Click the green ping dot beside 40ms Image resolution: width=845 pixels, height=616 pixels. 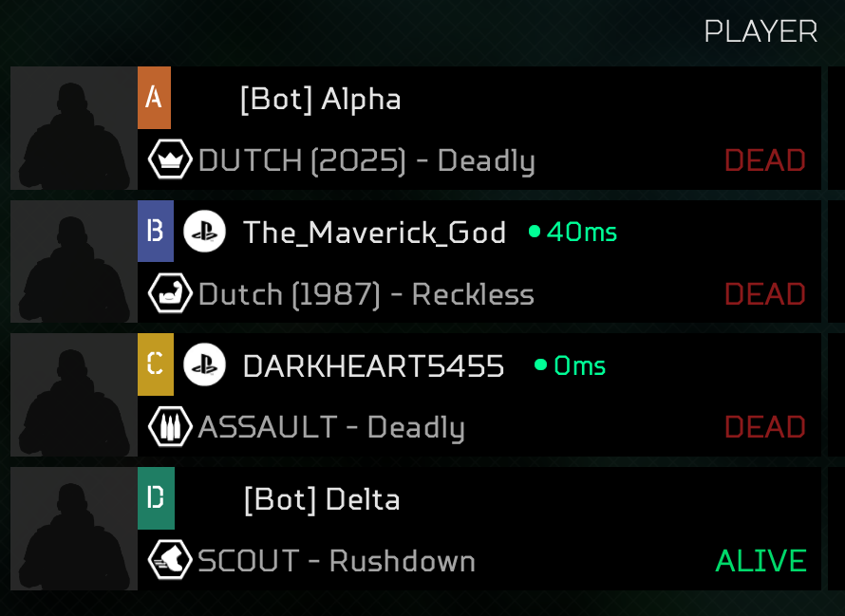535,232
